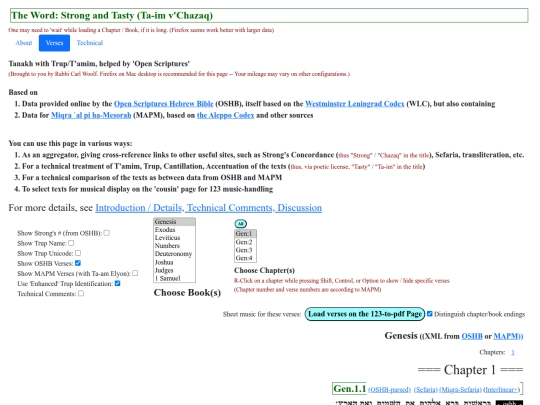Viewport: 540px width, 405px height.
Task: Enable Show Strong's # checkbox
Action: 107,233
